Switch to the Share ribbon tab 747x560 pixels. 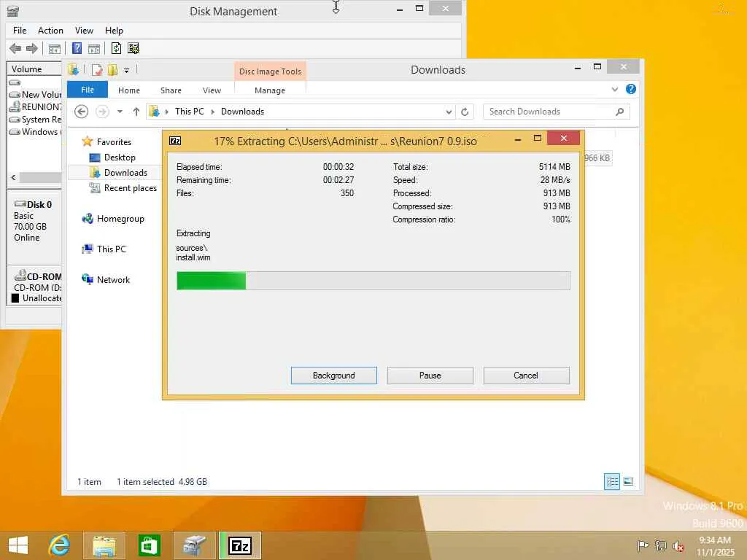[x=171, y=90]
